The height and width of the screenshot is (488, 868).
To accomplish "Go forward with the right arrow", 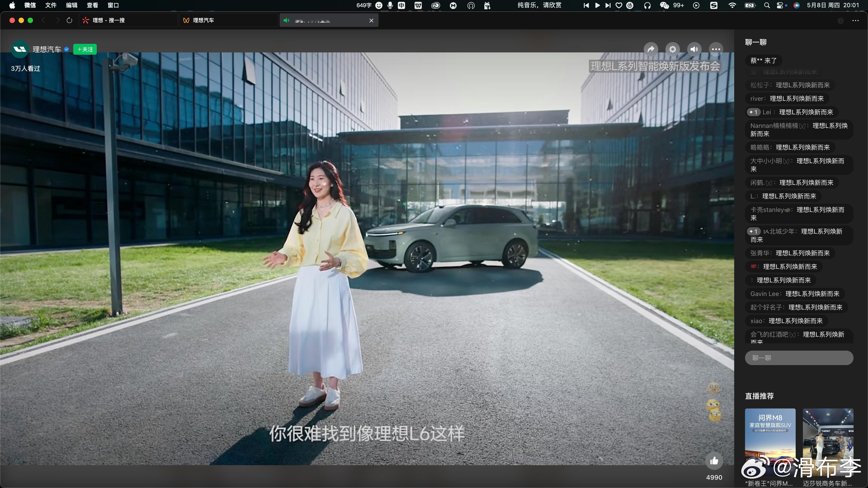I will [58, 20].
